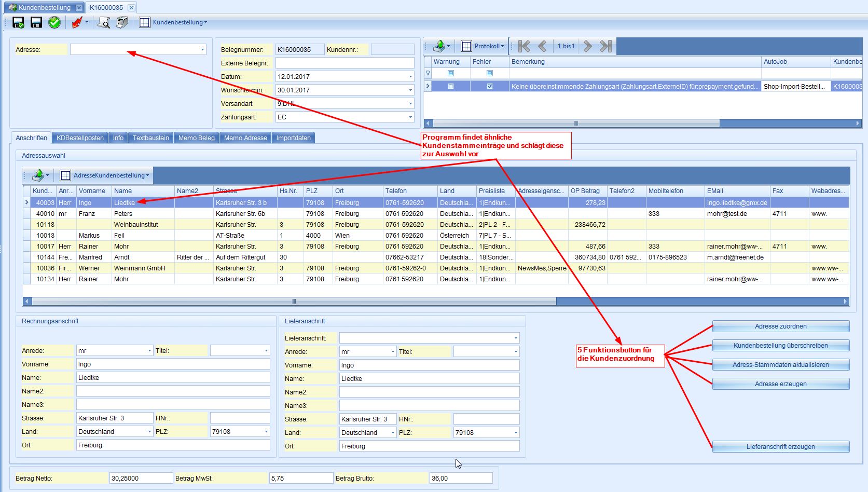Viewport: 868px width, 492px height.
Task: Click the printer icon in the toolbar
Action: pyautogui.click(x=122, y=22)
